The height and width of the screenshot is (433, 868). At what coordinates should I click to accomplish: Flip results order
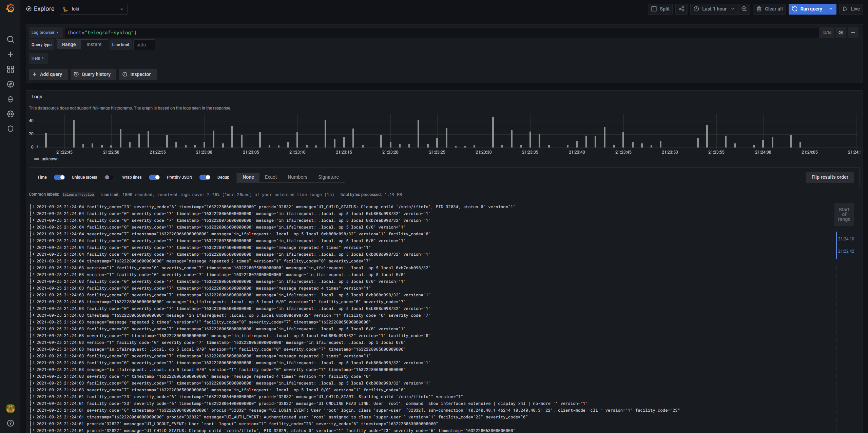pyautogui.click(x=830, y=177)
